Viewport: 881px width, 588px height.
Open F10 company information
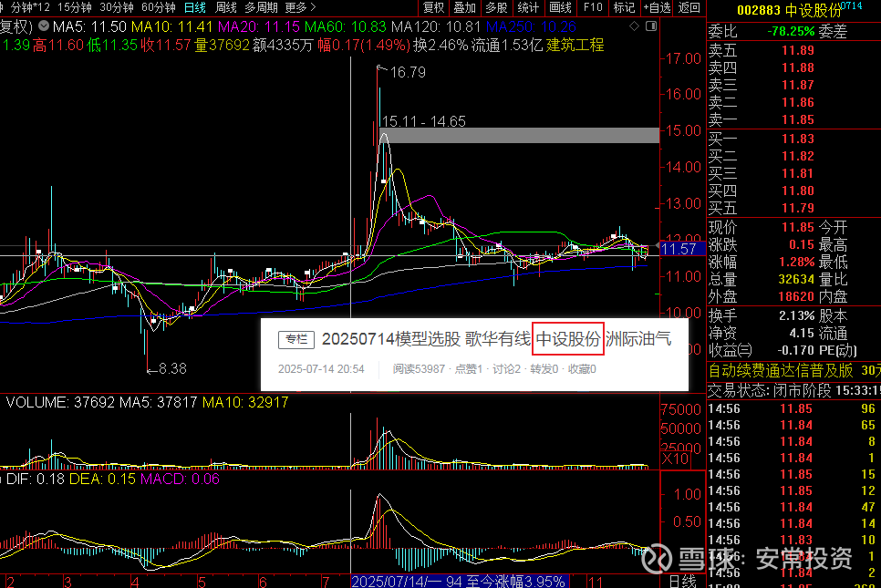tap(592, 7)
